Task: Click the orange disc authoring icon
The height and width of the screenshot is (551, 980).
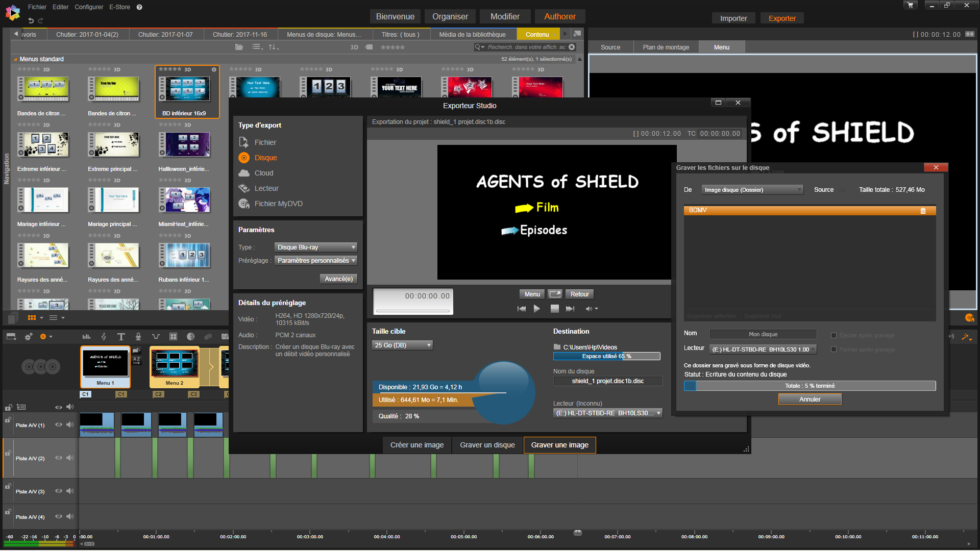Action: point(43,337)
